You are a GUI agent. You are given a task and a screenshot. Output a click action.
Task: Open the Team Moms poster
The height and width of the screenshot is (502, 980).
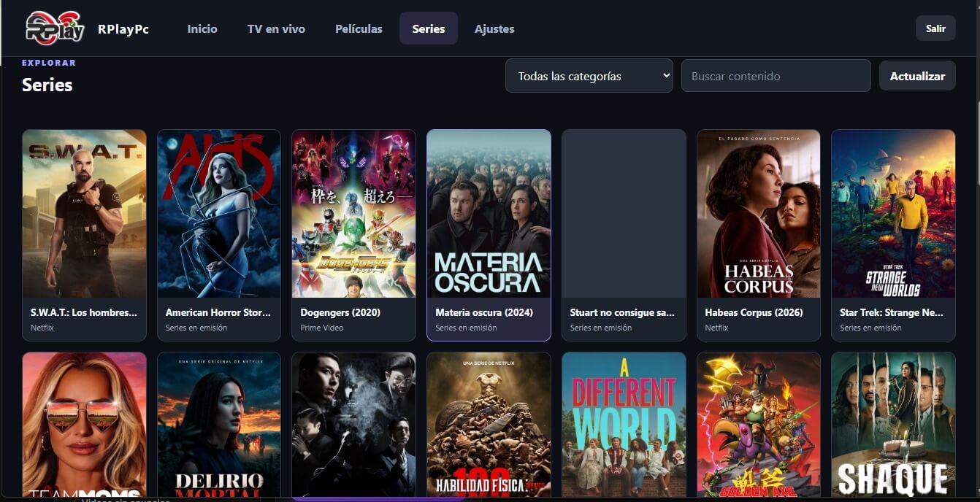[x=84, y=425]
